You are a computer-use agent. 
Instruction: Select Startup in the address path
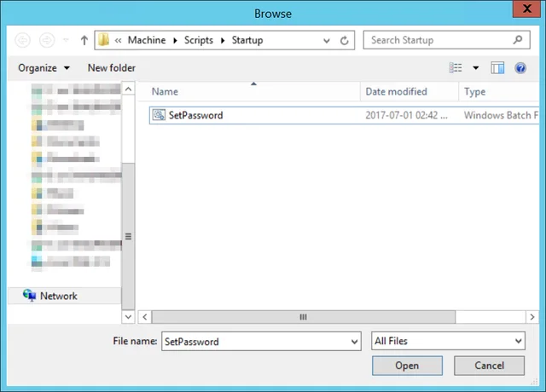(x=247, y=40)
